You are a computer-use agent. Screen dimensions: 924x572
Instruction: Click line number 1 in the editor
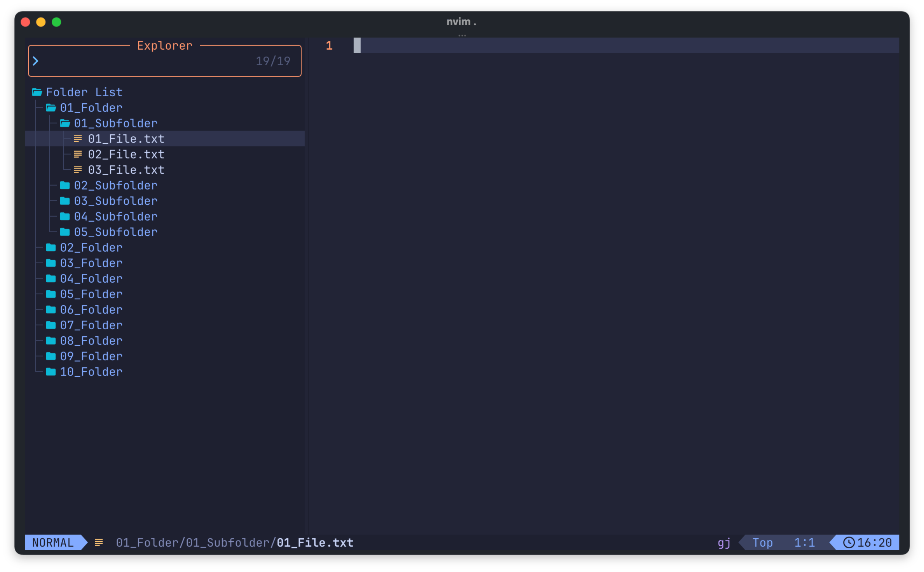[x=329, y=45]
